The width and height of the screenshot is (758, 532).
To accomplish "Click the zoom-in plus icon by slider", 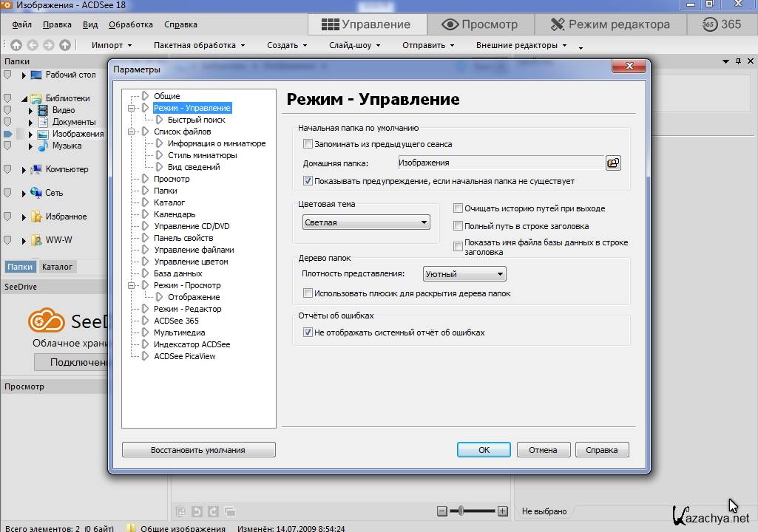I will point(503,511).
